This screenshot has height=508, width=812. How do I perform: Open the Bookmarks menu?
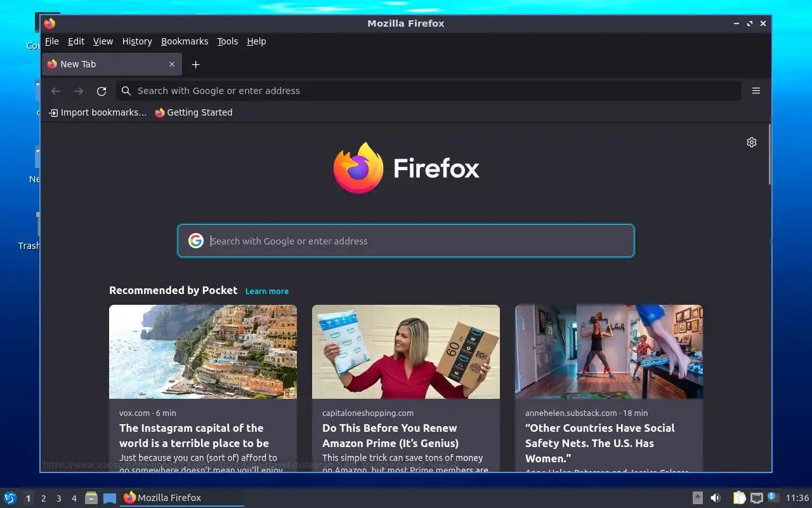[185, 41]
